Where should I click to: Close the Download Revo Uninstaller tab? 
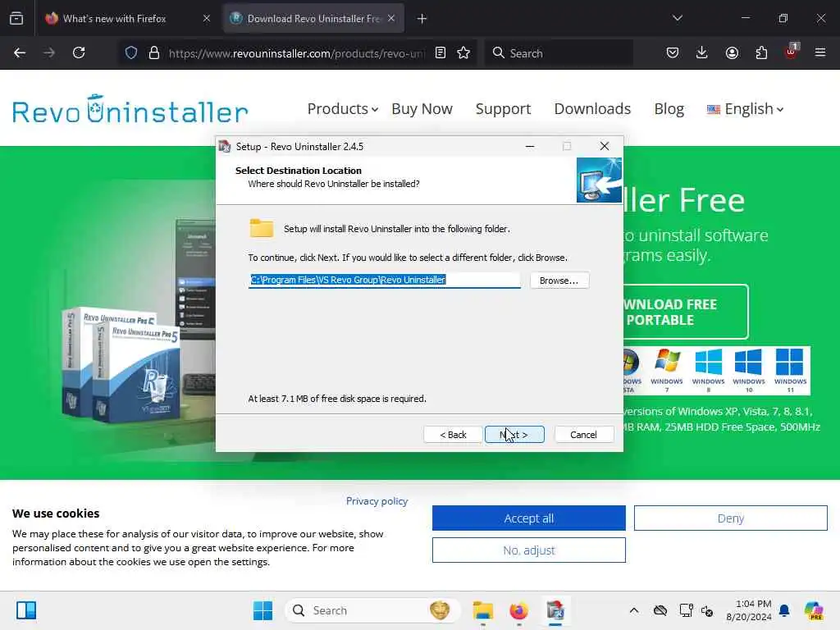(x=391, y=18)
